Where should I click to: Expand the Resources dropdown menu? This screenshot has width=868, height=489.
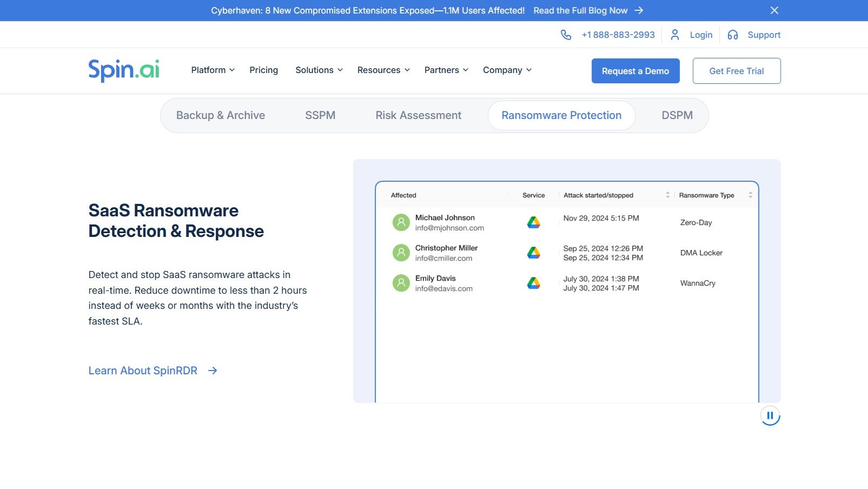(383, 70)
